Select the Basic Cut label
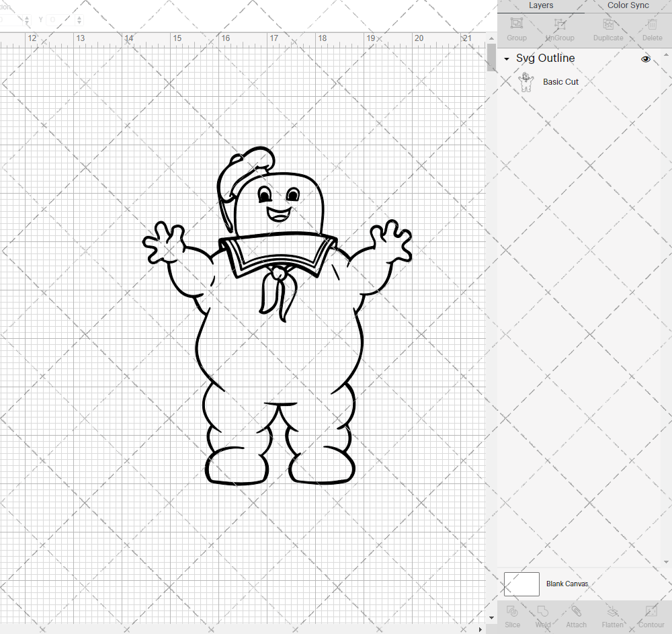The height and width of the screenshot is (634, 672). tap(560, 82)
